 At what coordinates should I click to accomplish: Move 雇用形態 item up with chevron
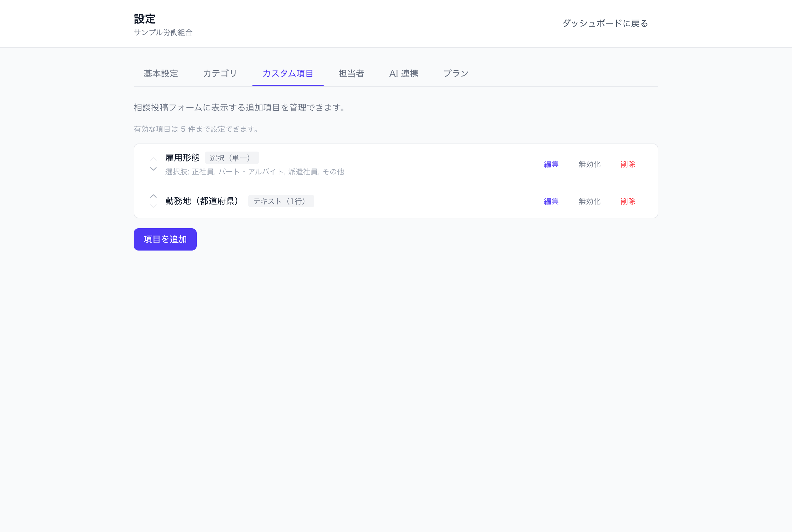(x=153, y=159)
